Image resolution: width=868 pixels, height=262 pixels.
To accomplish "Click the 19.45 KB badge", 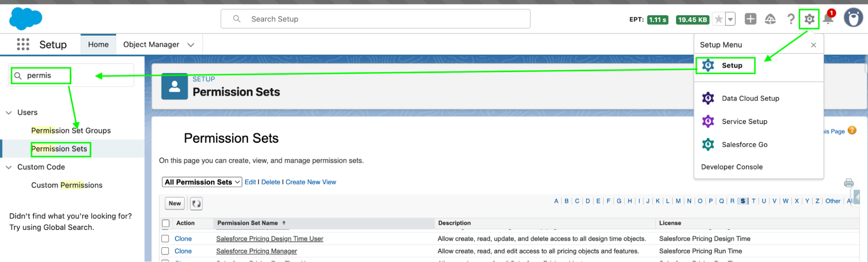I will coord(693,20).
